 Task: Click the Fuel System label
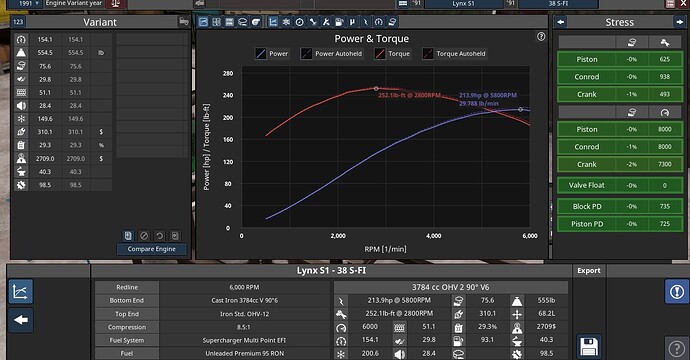[x=127, y=340]
